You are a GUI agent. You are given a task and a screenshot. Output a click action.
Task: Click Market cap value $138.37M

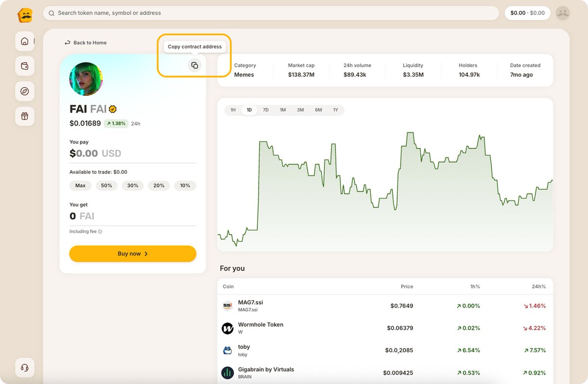[x=301, y=75]
